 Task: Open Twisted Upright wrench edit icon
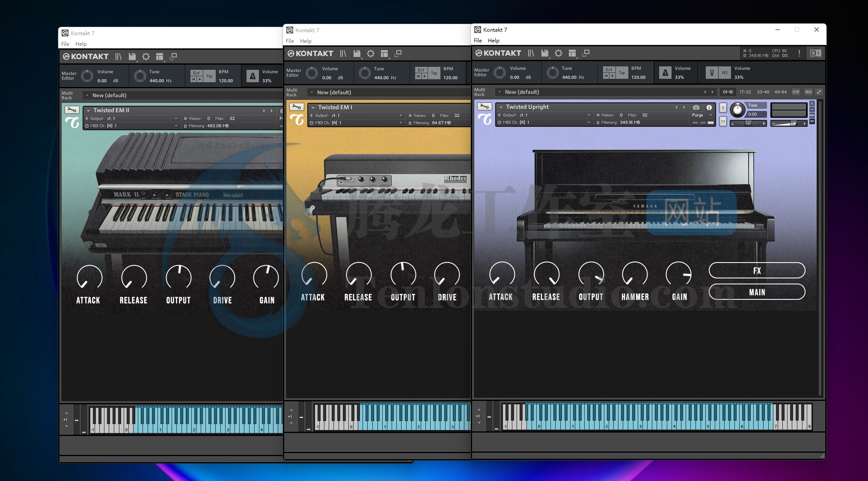pyautogui.click(x=485, y=107)
